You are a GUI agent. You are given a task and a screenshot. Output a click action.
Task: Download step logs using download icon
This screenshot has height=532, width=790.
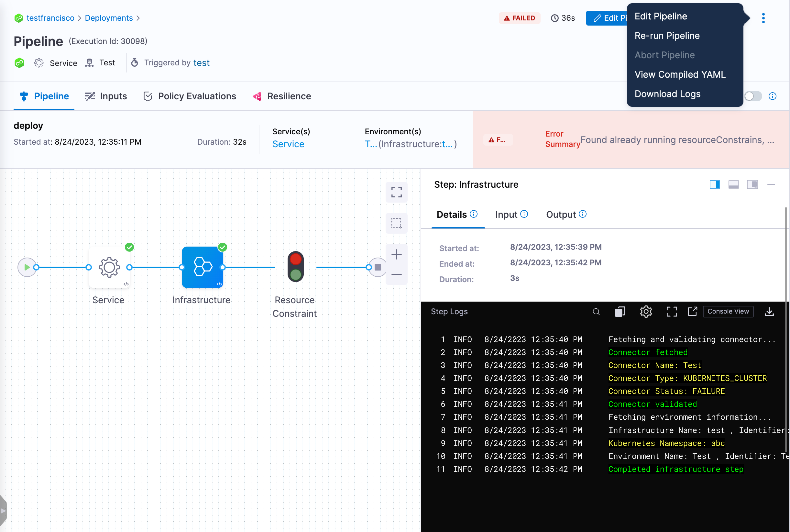pos(769,311)
